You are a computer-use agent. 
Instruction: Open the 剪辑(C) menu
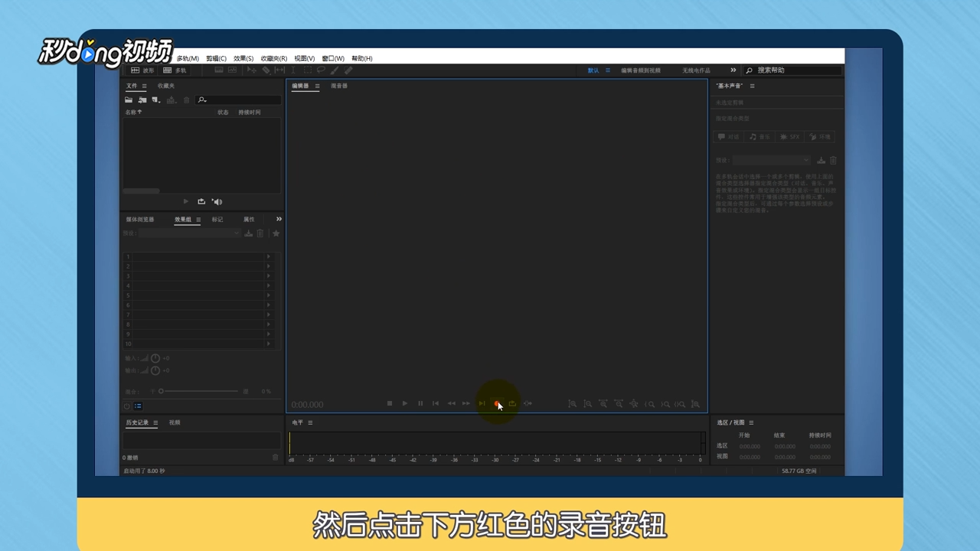tap(216, 58)
